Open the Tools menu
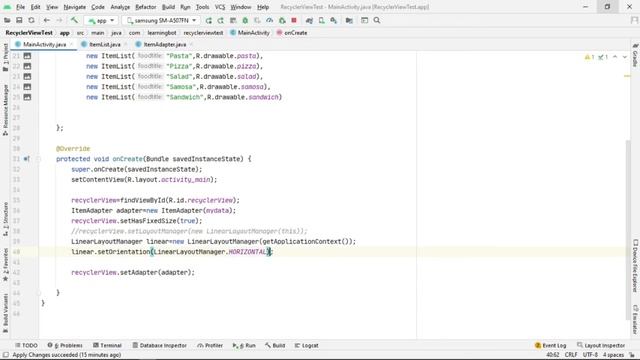This screenshot has height=360, width=640. pyautogui.click(x=202, y=7)
